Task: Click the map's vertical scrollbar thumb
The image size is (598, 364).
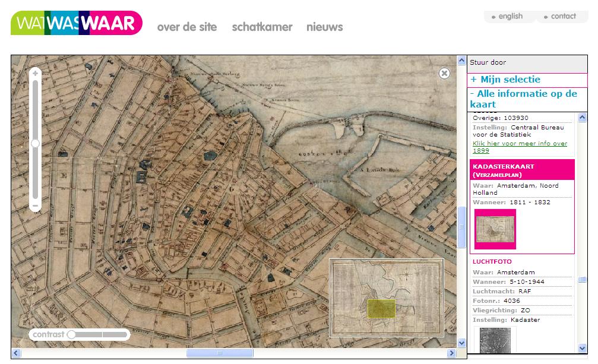Action: click(461, 227)
